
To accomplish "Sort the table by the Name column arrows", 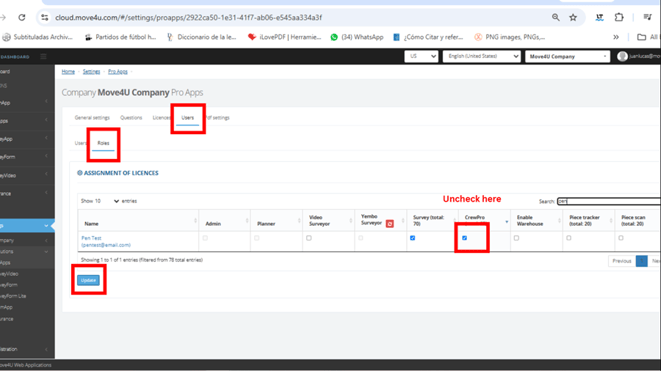I will coord(195,220).
